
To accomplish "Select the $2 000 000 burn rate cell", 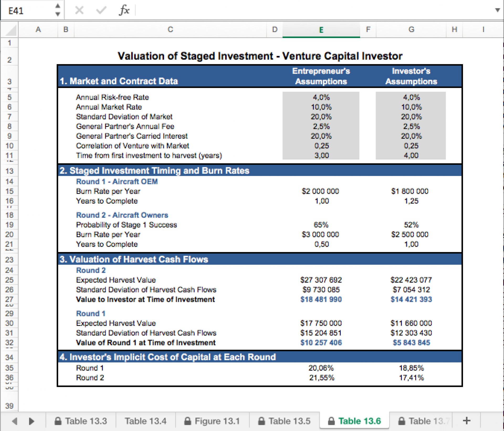I will pos(321,191).
